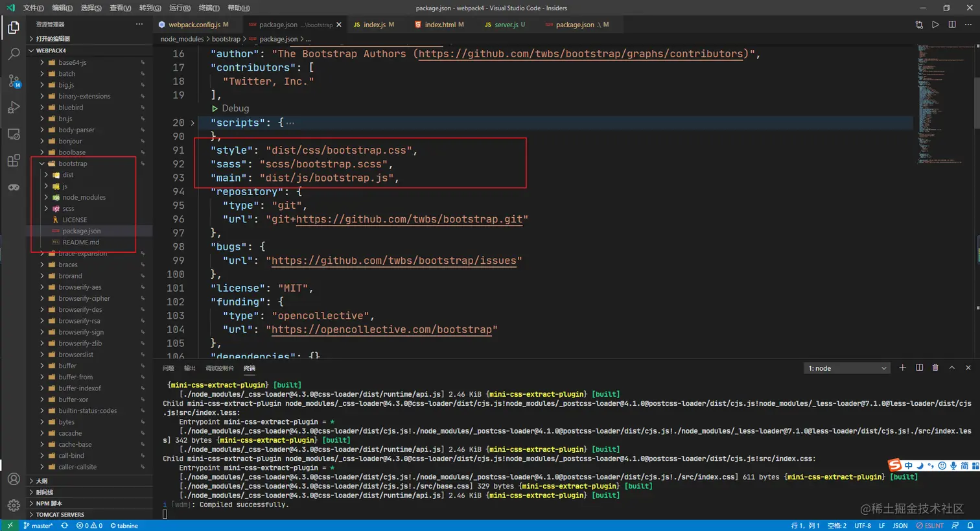Open the Search view in the activity bar
This screenshot has width=980, height=531.
tap(14, 54)
